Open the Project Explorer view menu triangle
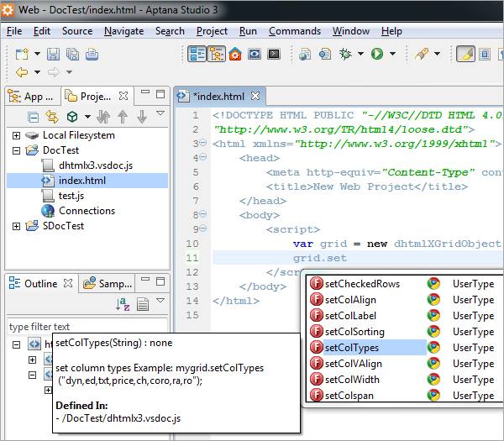 (x=160, y=113)
